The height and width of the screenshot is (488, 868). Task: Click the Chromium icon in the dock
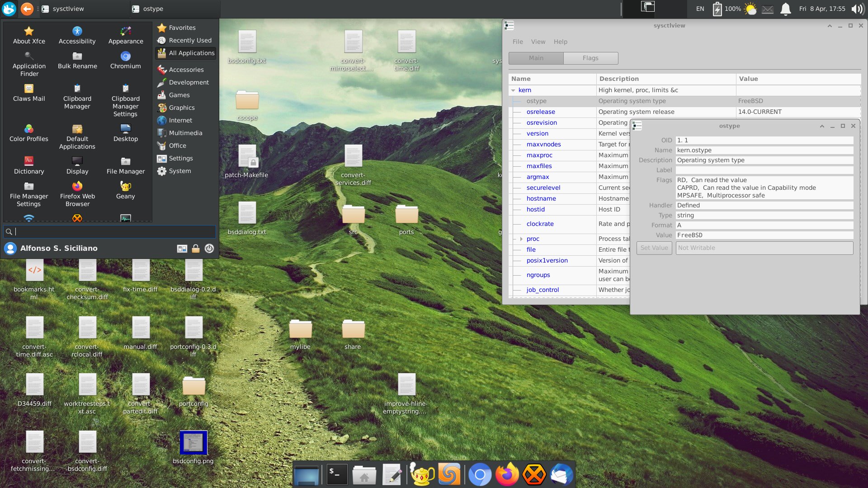(x=480, y=474)
